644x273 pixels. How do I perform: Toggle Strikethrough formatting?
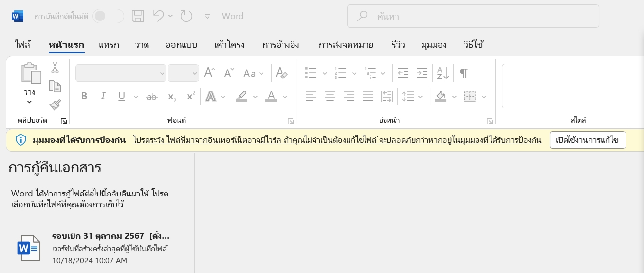tap(152, 97)
